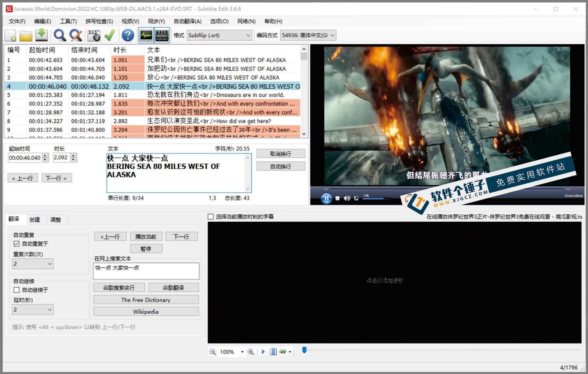Run spell check green checkmark icon
This screenshot has height=374, width=588.
click(x=109, y=35)
